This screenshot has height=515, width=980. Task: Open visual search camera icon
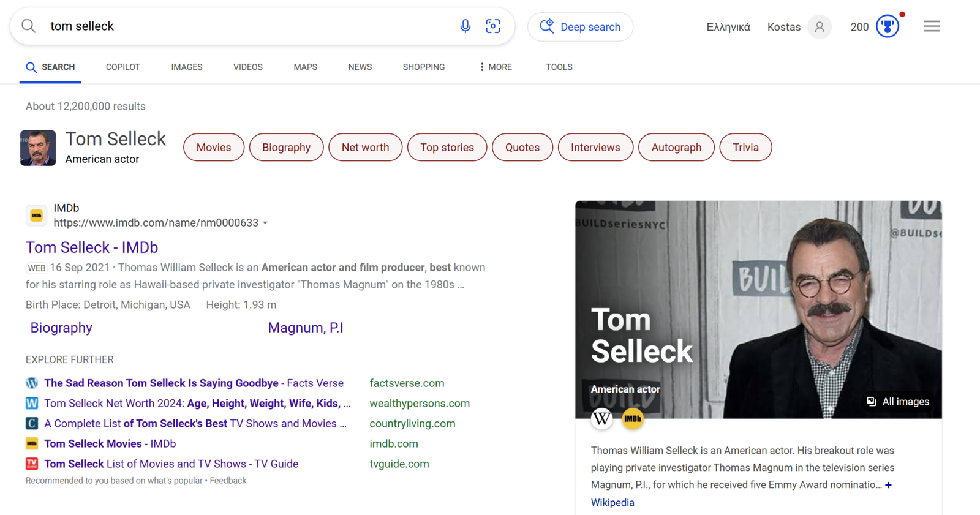pyautogui.click(x=493, y=26)
